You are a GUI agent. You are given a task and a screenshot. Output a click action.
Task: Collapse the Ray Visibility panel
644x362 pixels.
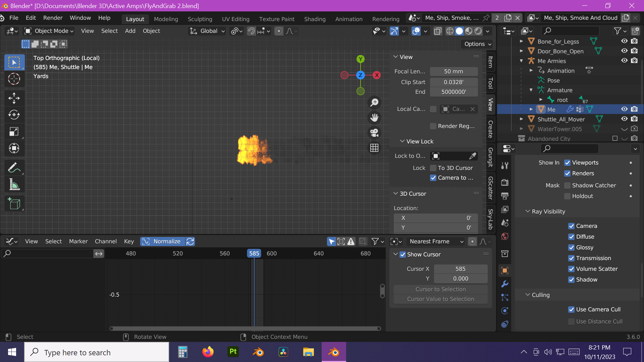[528, 212]
